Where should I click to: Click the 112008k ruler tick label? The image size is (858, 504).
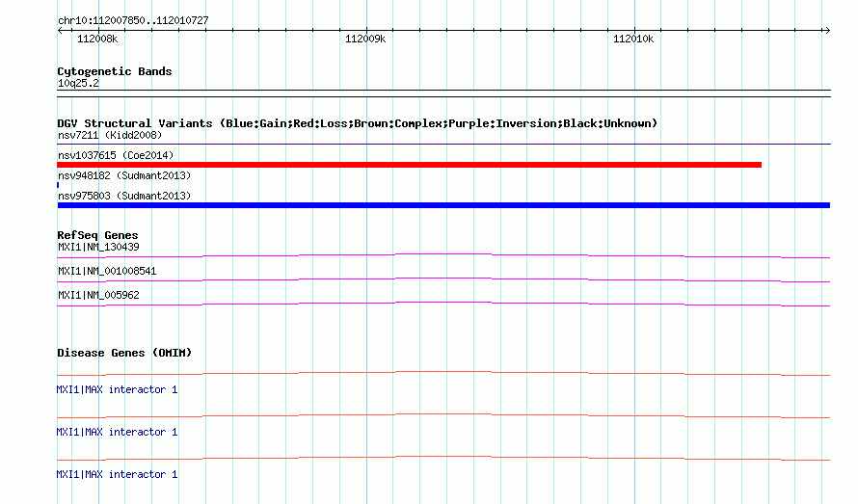coord(96,39)
